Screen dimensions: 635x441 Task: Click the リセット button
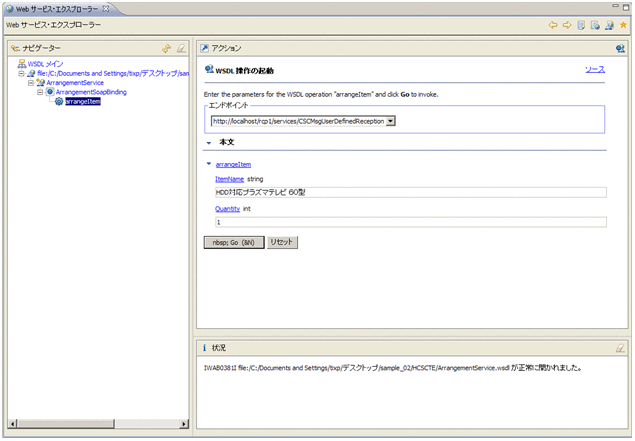282,242
